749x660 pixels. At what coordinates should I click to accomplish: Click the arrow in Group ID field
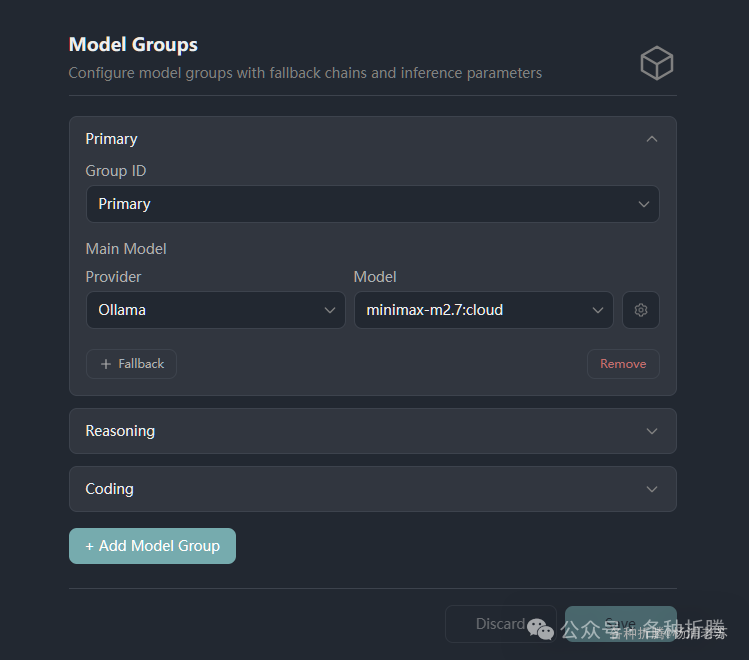click(x=644, y=204)
